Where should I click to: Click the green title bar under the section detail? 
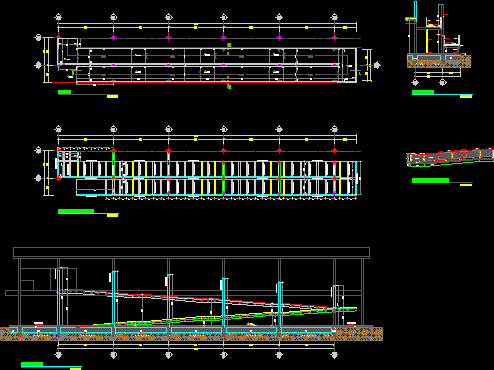[423, 92]
